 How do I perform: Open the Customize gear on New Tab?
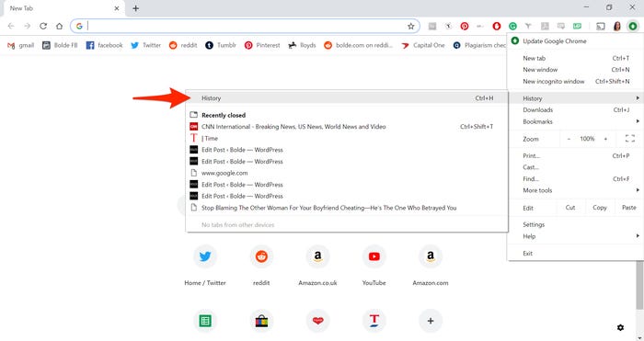tap(620, 327)
